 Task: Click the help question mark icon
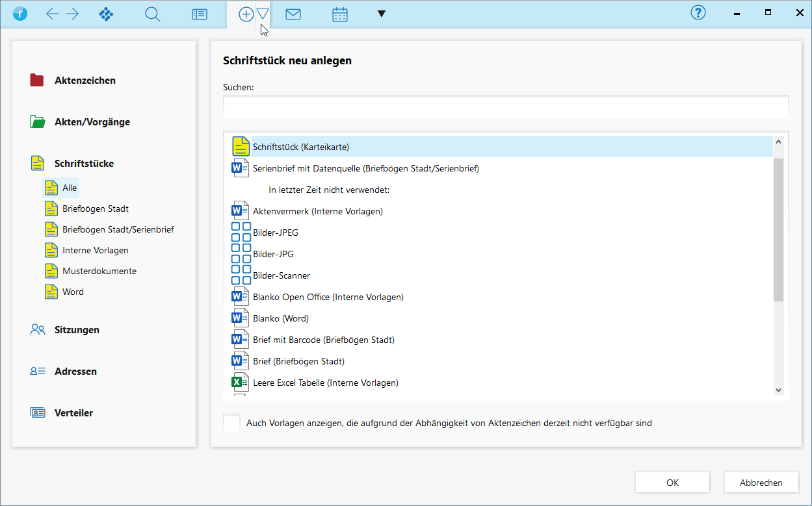698,13
